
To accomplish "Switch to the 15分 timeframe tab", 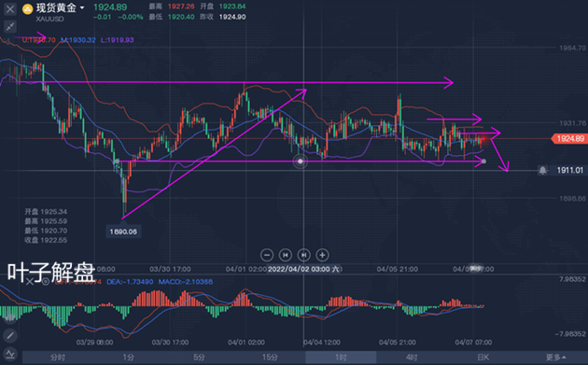I will (270, 358).
